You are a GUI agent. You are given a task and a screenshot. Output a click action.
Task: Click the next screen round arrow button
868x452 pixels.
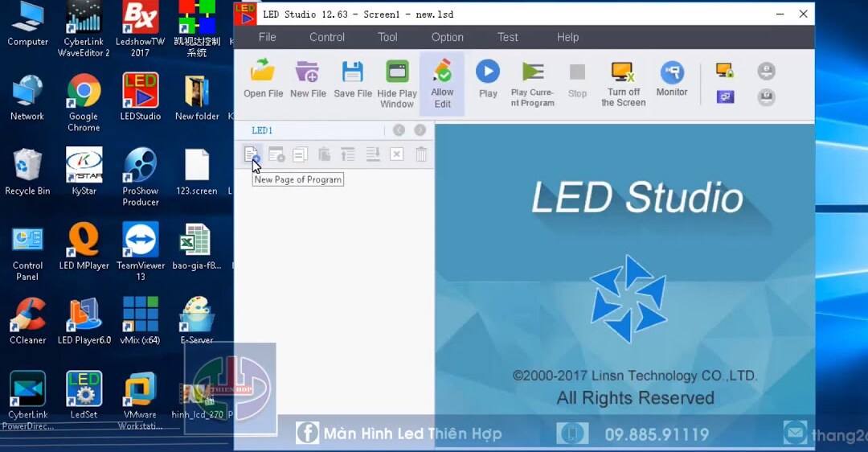[420, 130]
